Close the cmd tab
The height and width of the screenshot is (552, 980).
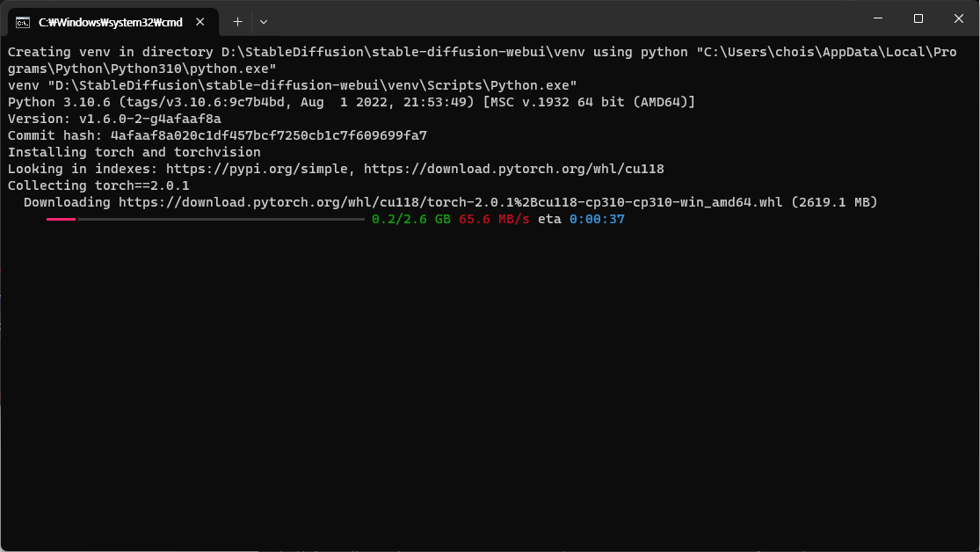pyautogui.click(x=200, y=22)
